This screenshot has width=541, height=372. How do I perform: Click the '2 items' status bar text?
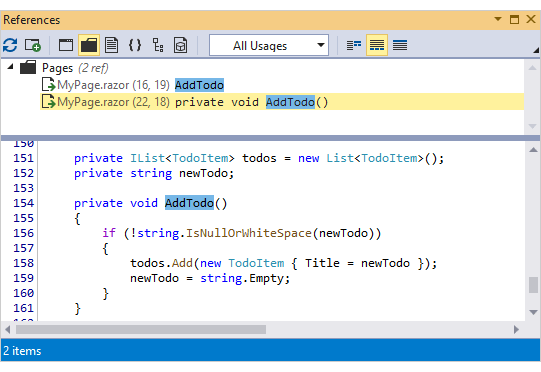point(22,351)
